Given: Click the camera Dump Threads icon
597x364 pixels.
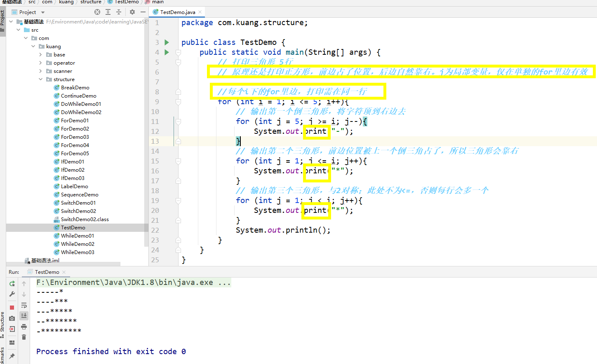Looking at the screenshot, I should click(12, 318).
